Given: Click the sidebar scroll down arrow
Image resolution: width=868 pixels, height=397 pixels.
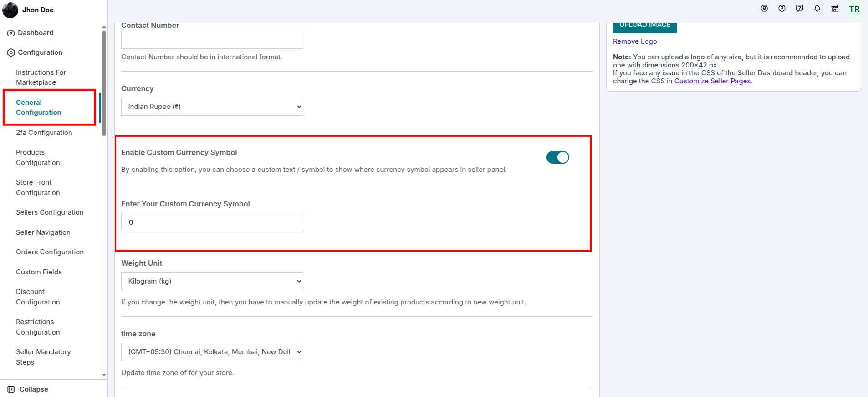Looking at the screenshot, I should 104,375.
